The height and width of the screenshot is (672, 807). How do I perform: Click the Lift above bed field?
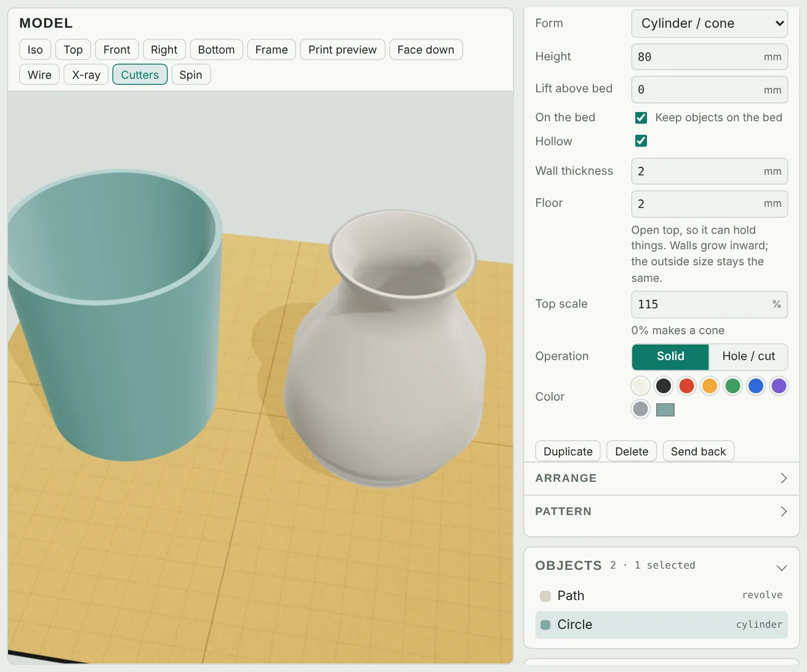tap(710, 89)
